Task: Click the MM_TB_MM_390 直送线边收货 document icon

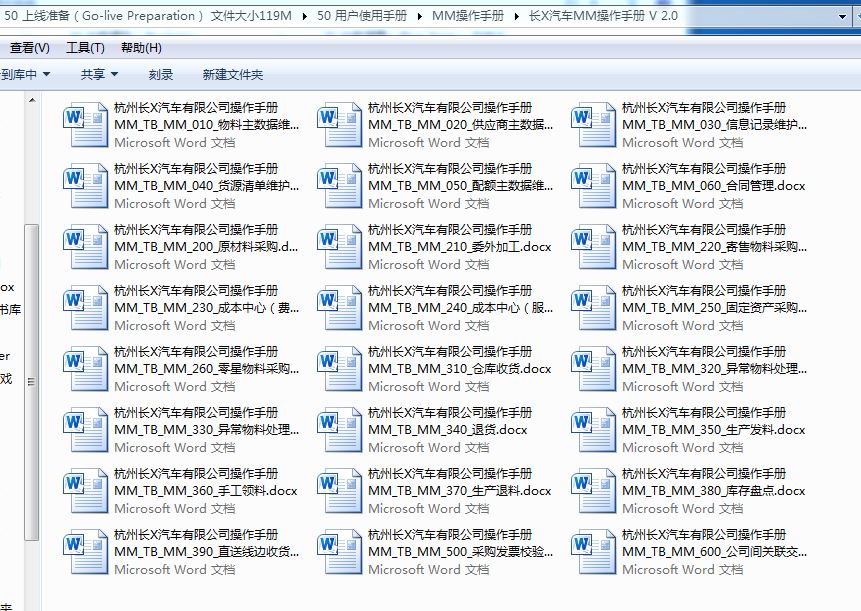Action: click(85, 551)
